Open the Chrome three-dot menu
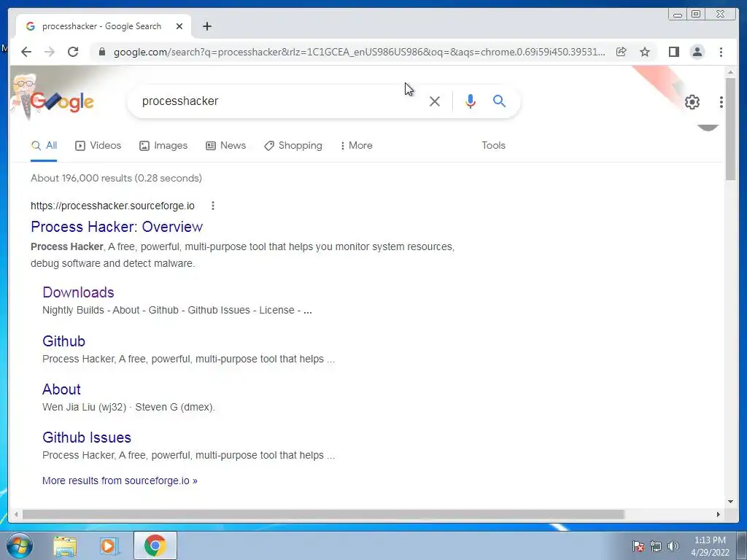 click(x=721, y=52)
